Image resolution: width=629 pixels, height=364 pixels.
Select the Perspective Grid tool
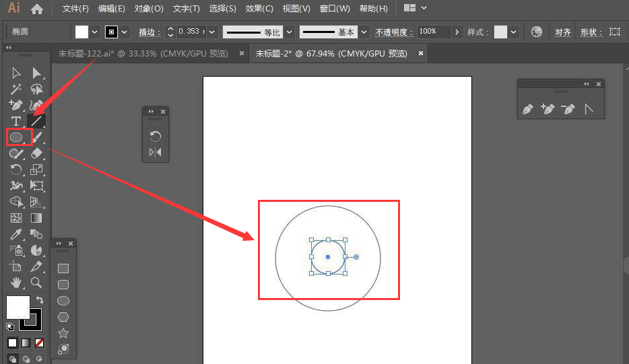[36, 202]
